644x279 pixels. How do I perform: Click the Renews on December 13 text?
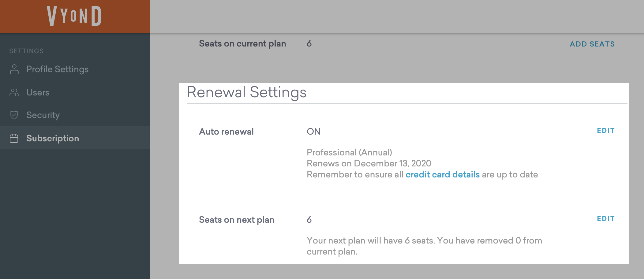[x=369, y=163]
